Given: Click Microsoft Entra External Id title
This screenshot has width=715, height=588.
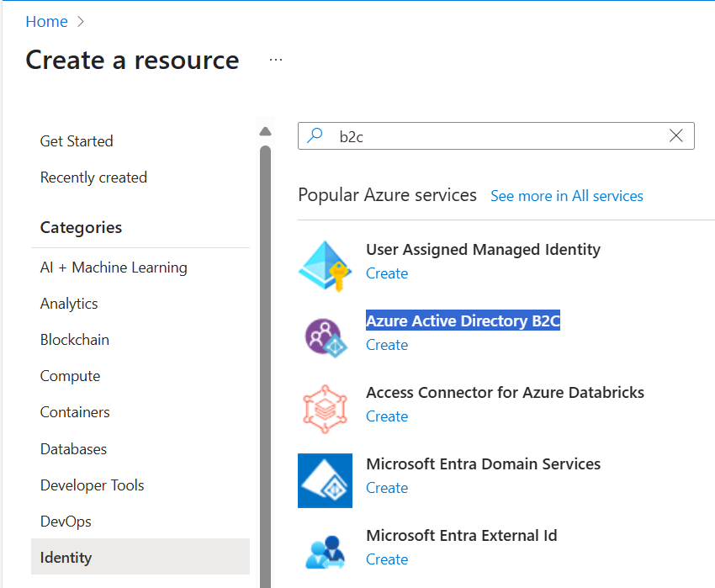Looking at the screenshot, I should [462, 536].
